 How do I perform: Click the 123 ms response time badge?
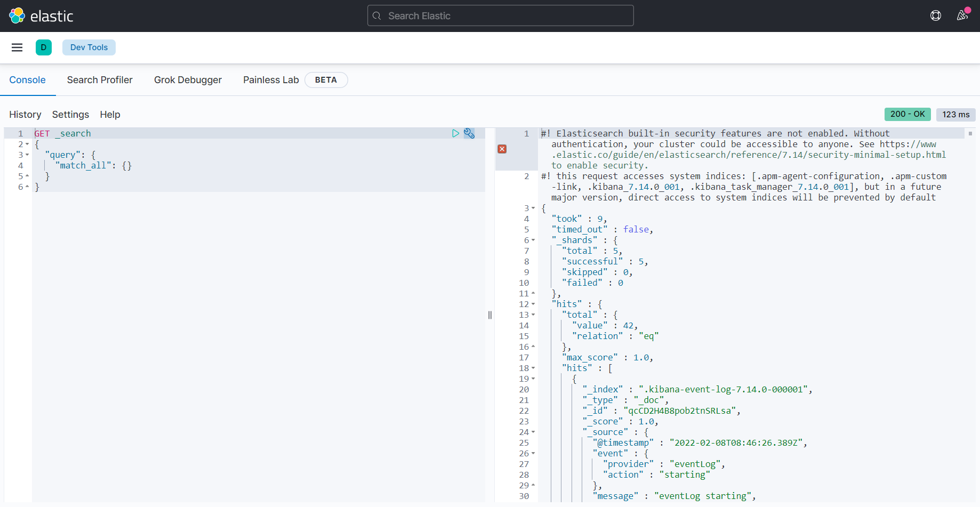tap(956, 114)
